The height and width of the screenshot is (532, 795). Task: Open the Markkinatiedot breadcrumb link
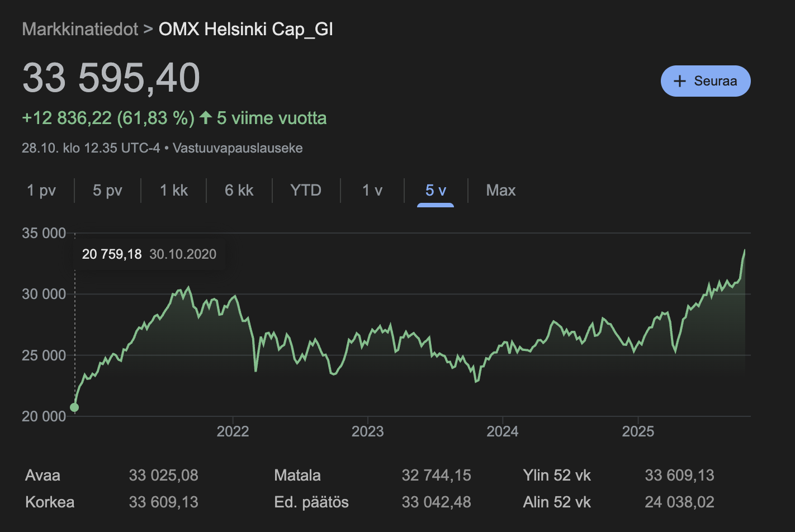coord(80,29)
